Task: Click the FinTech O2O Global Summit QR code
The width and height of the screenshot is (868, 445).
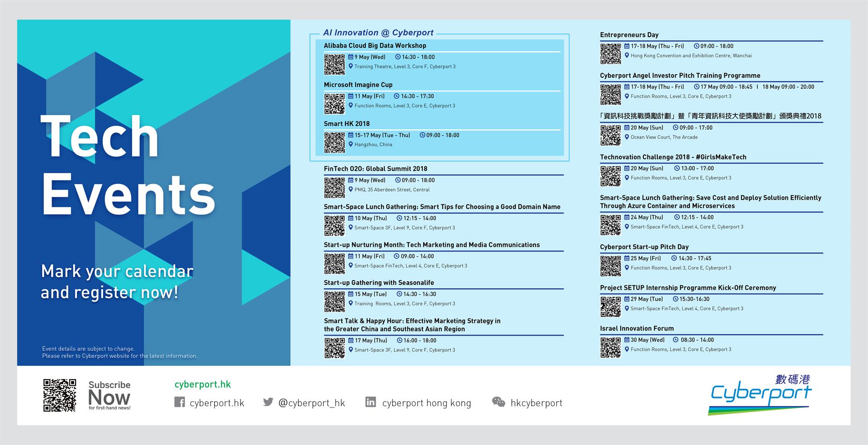Action: (x=335, y=187)
